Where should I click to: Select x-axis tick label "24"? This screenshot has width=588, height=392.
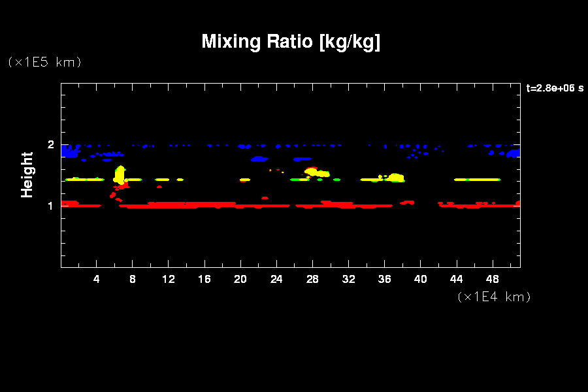[x=276, y=279]
